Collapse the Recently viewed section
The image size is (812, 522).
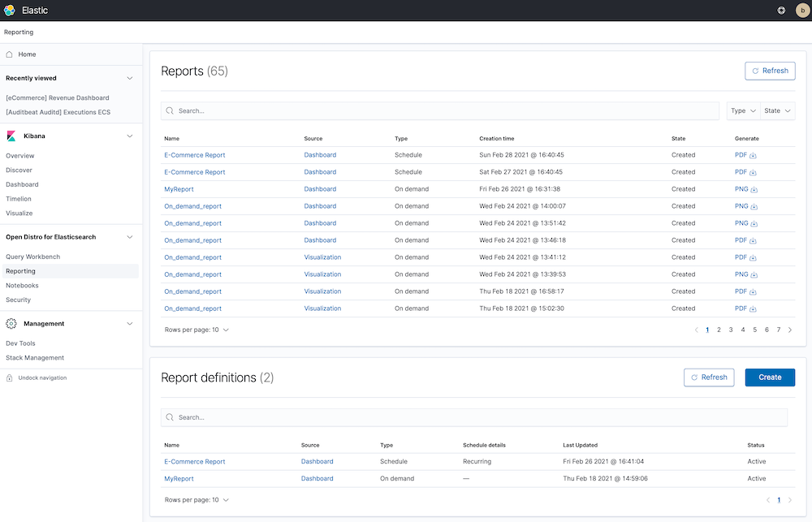click(x=129, y=78)
